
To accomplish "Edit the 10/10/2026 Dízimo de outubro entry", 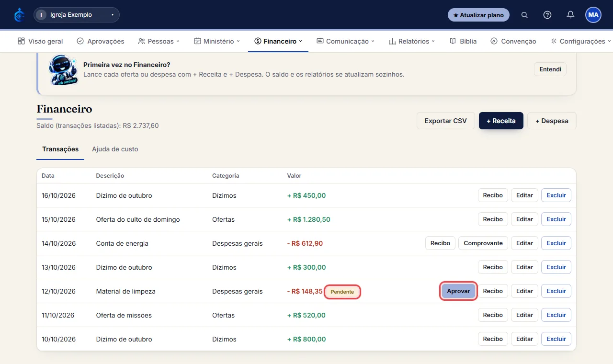I will 525,339.
